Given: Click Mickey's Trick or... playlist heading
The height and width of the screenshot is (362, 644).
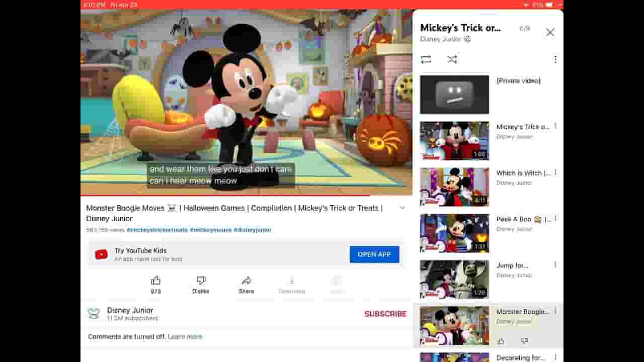Looking at the screenshot, I should 460,28.
